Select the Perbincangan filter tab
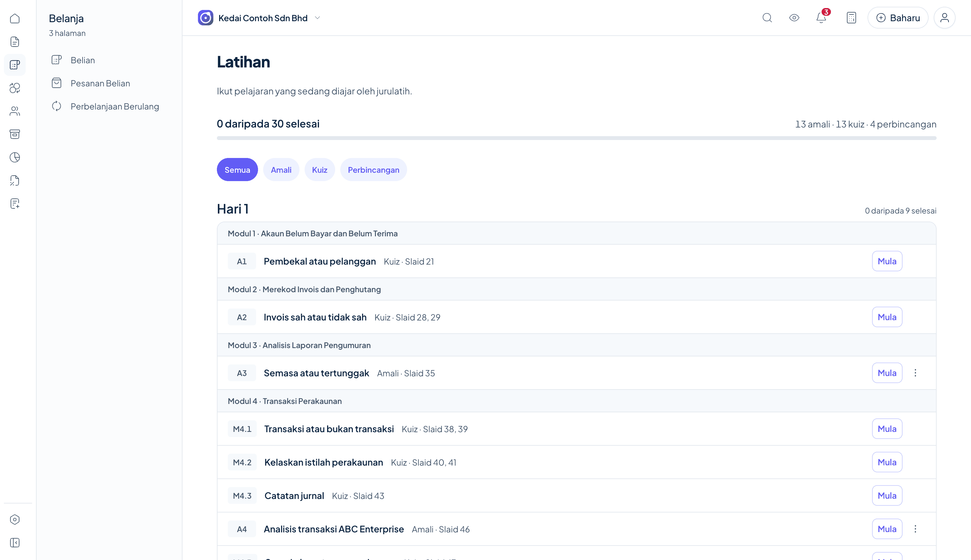Viewport: 971px width, 560px height. [x=373, y=170]
